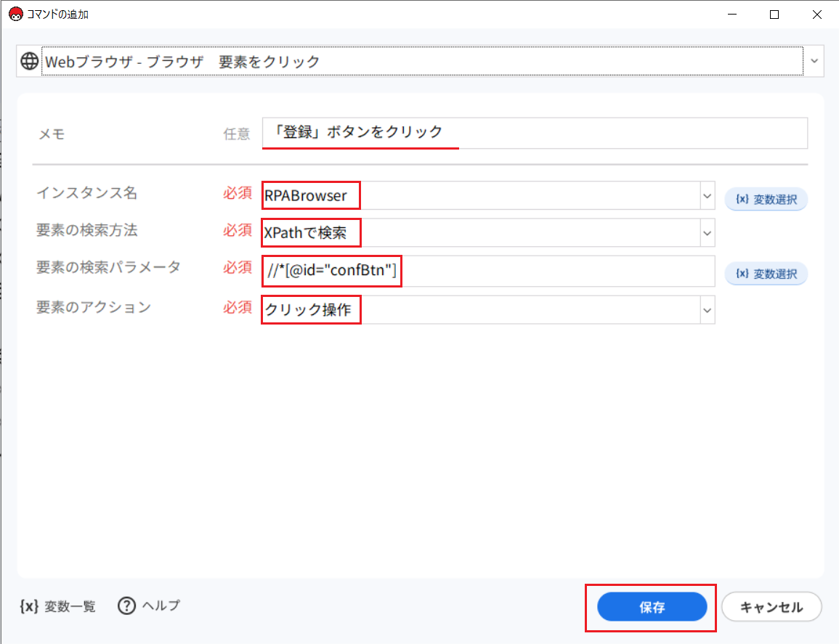The height and width of the screenshot is (644, 839).
Task: Minimize the コマンドの追加 window
Action: pyautogui.click(x=732, y=15)
